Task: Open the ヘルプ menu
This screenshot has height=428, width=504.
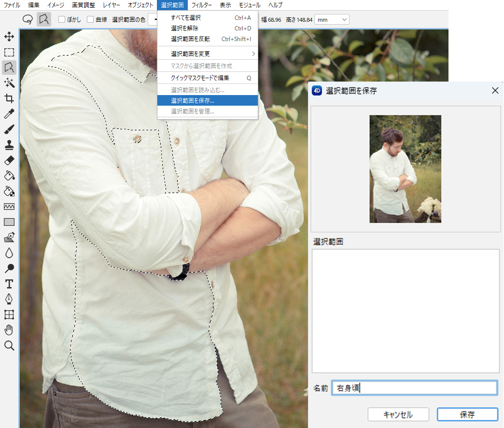Action: tap(276, 5)
